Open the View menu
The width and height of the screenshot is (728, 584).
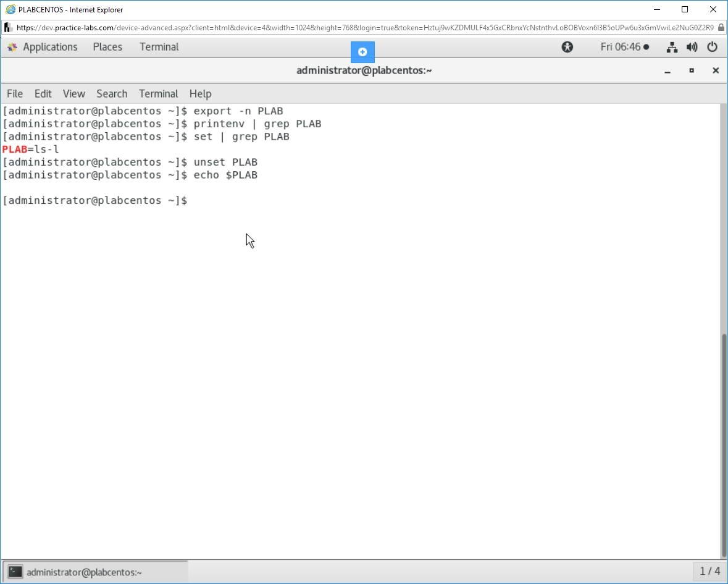pos(73,93)
